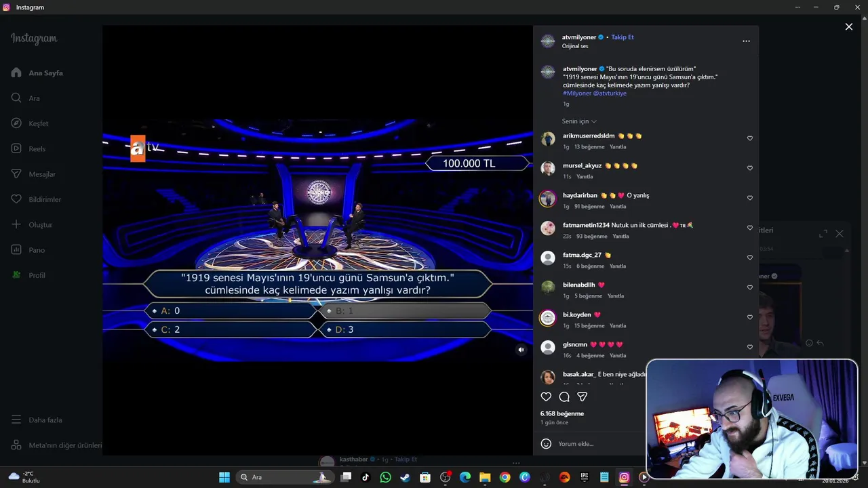Image resolution: width=868 pixels, height=488 pixels.
Task: Like bi.koyden's comment
Action: pyautogui.click(x=749, y=317)
